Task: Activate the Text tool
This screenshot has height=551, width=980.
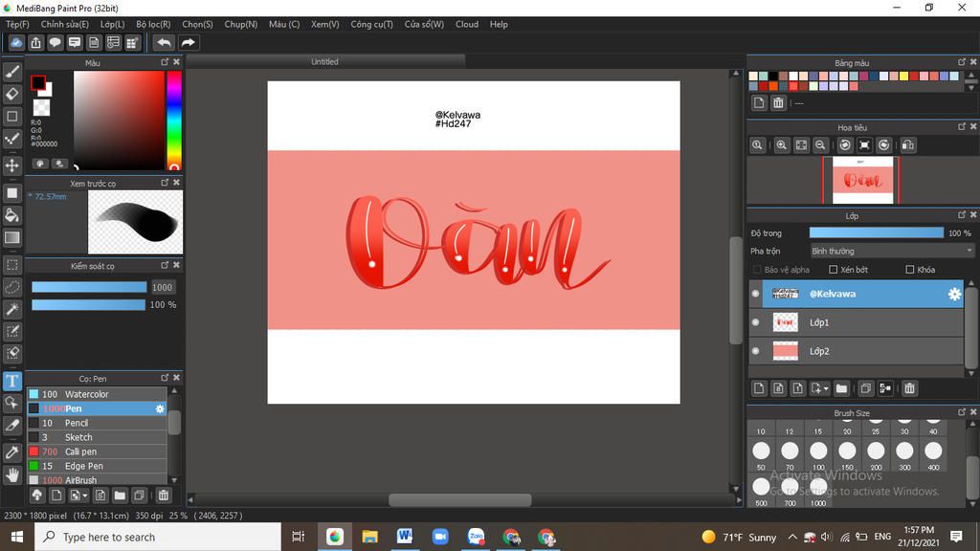Action: click(x=11, y=381)
